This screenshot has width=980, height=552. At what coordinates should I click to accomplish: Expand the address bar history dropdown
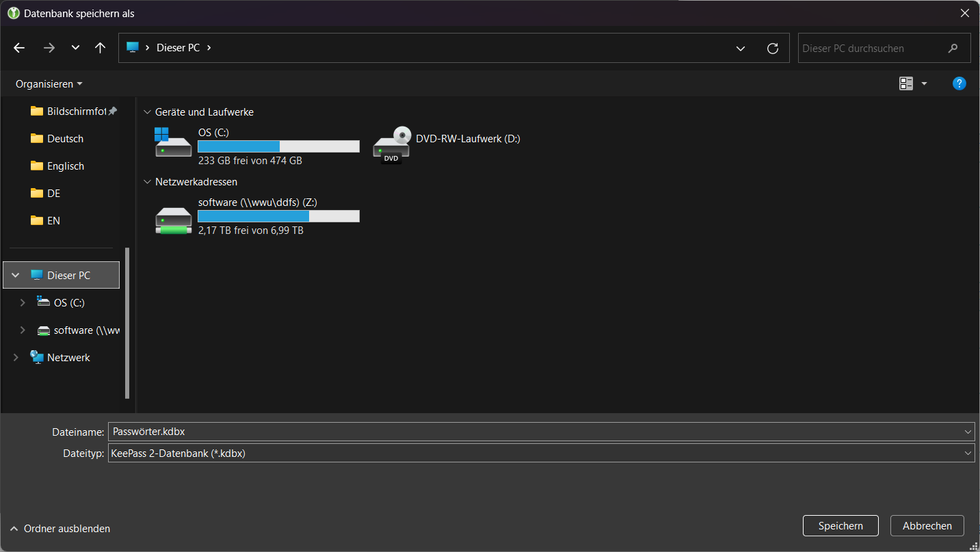pos(741,48)
